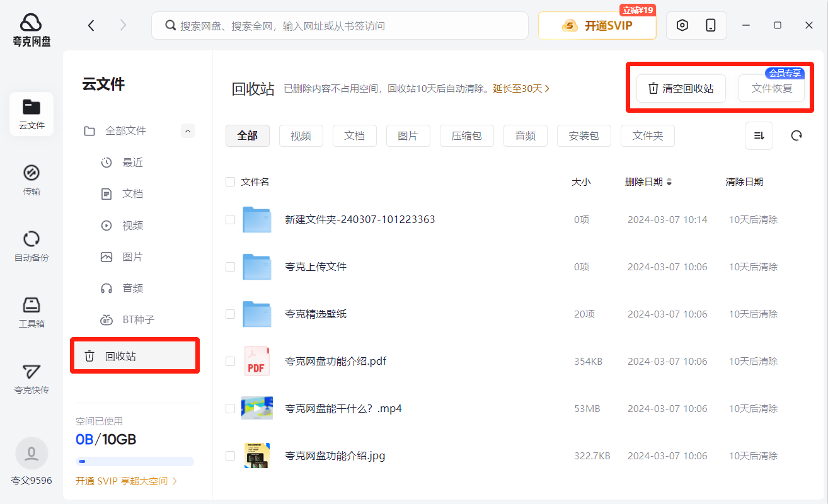
Task: Check the box for 夸克网盘功能介绍.jpg
Action: [x=230, y=456]
